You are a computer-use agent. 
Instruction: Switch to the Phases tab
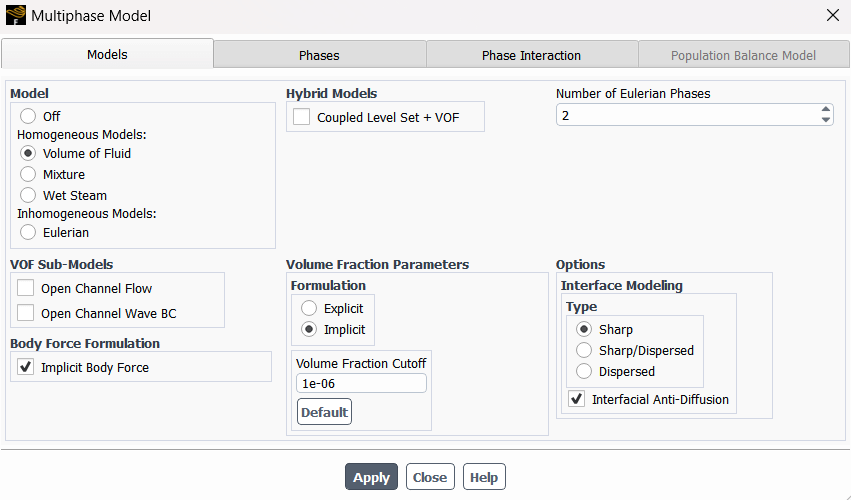pos(319,55)
